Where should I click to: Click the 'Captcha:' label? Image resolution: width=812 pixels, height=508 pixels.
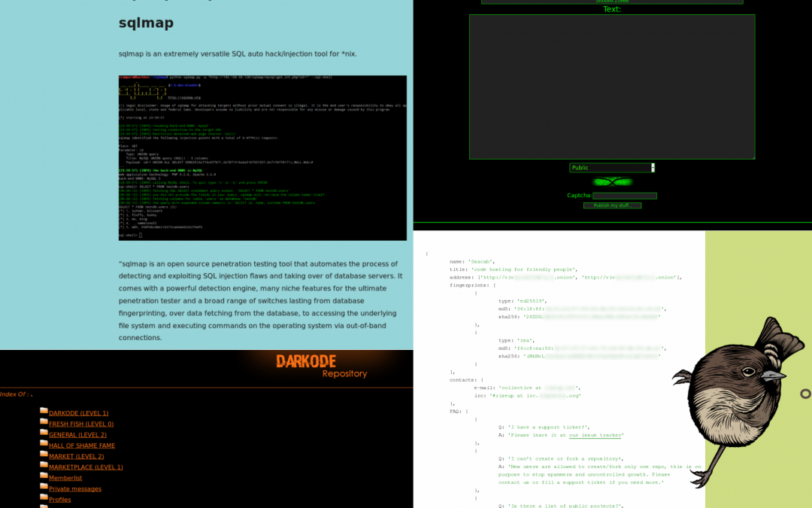(580, 196)
